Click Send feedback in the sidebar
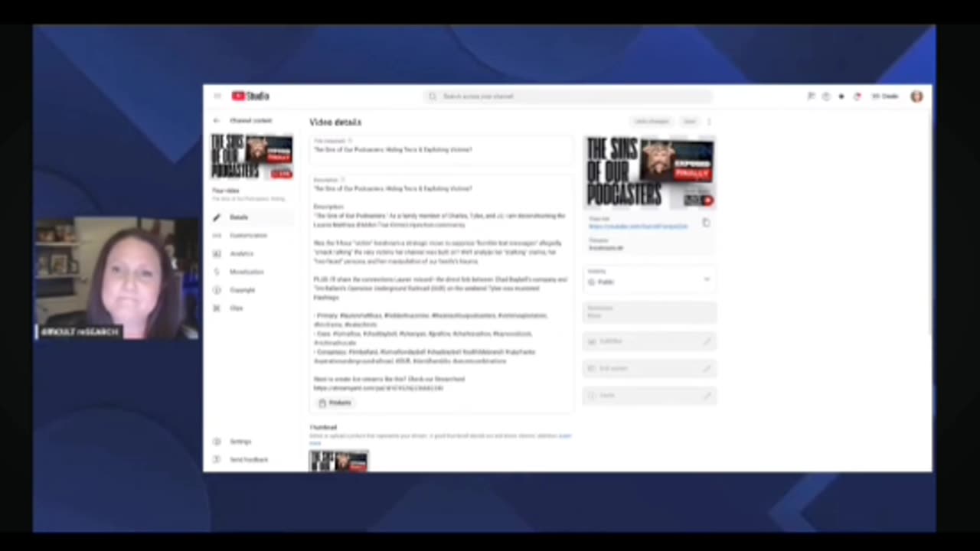 (x=250, y=460)
